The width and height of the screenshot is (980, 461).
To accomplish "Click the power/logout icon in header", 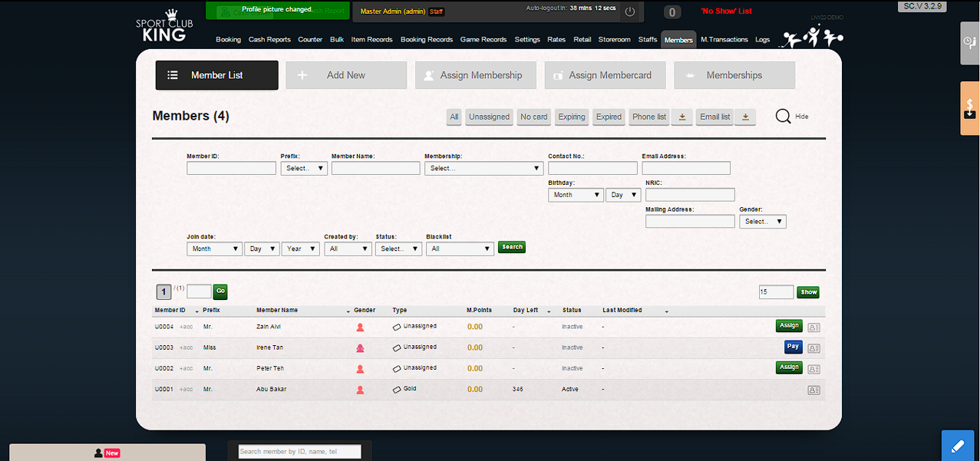I will [x=629, y=12].
